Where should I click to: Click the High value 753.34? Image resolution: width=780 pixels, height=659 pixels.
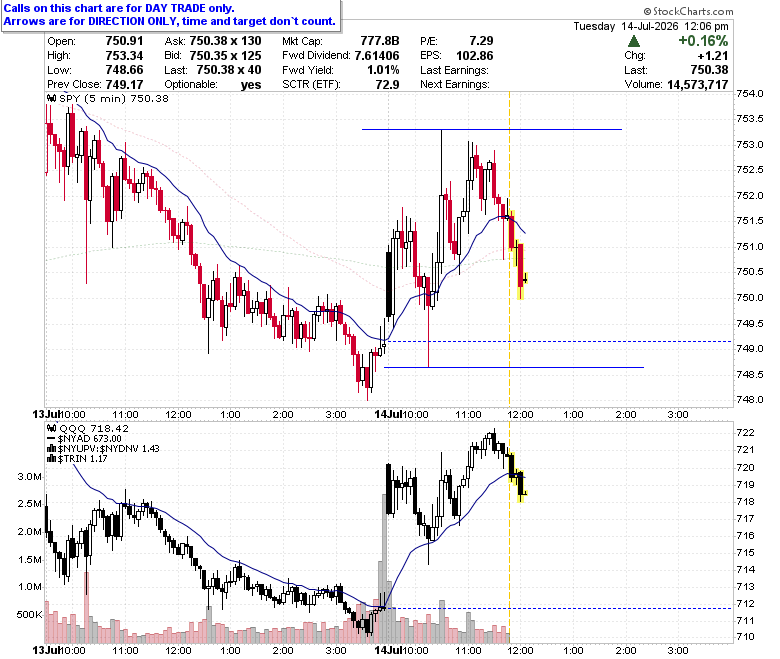pos(124,55)
